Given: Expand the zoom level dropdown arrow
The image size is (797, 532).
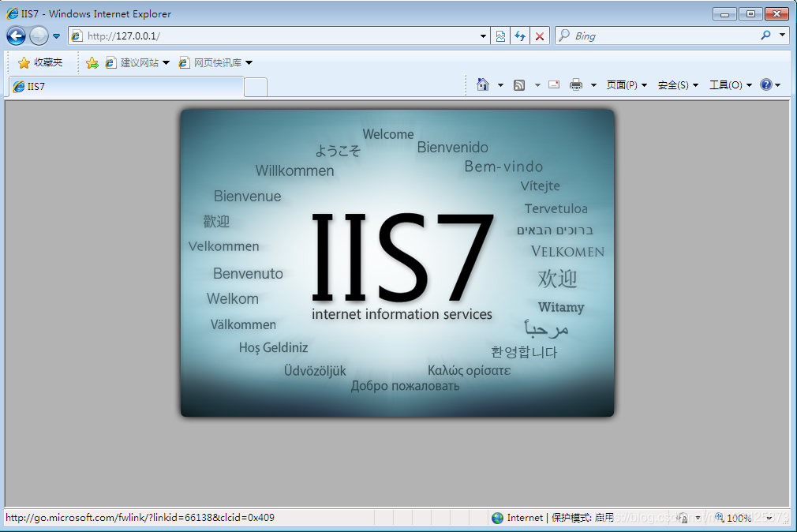Looking at the screenshot, I should [769, 518].
